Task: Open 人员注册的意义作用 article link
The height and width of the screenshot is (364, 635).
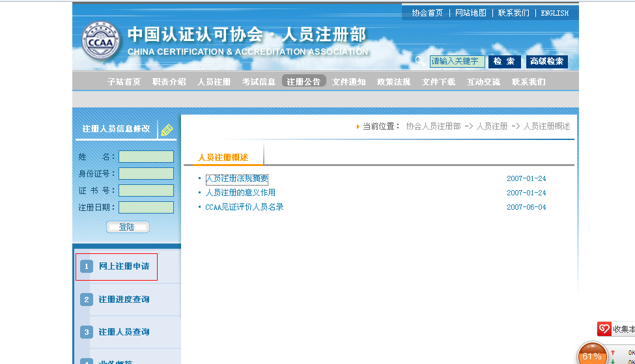Action: point(240,193)
